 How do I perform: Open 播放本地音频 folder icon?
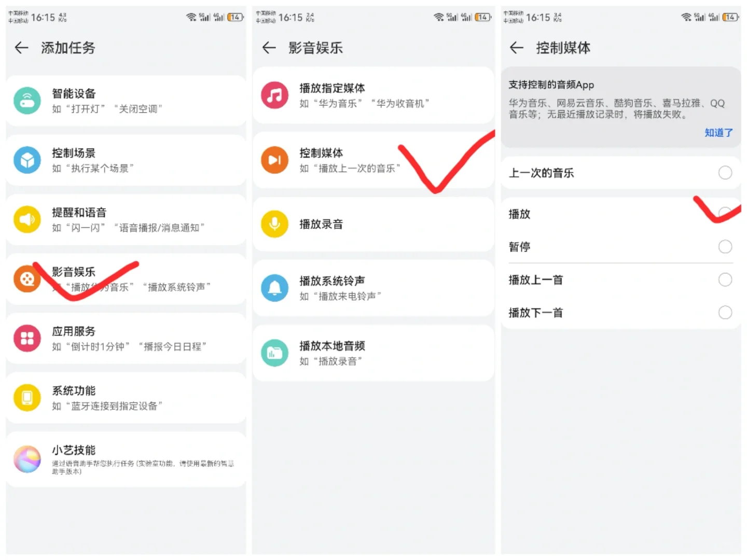tap(274, 353)
